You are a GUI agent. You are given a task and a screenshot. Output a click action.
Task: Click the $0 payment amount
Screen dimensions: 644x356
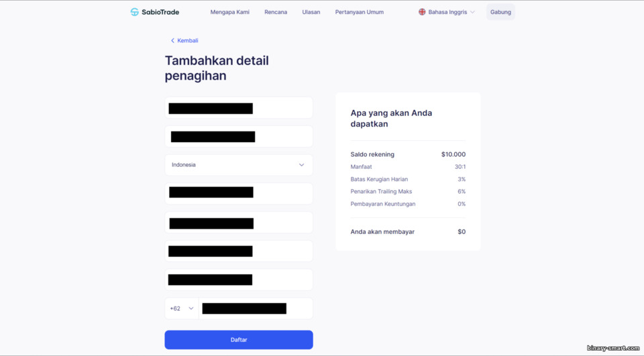(x=462, y=231)
